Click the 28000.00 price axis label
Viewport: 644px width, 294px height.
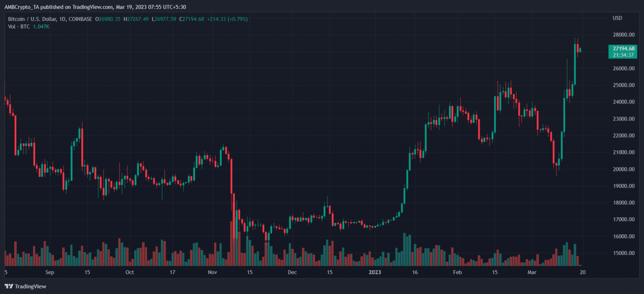622,35
